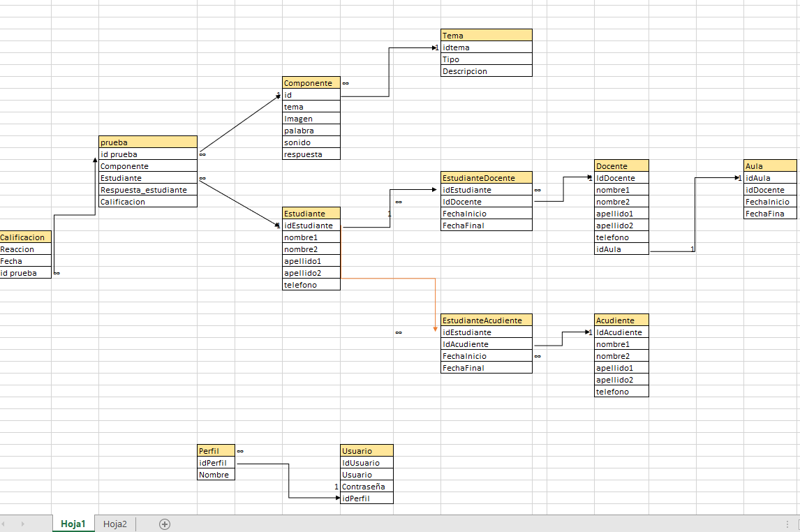
Task: Switch to the Hoja2 sheet tab
Action: click(x=115, y=524)
